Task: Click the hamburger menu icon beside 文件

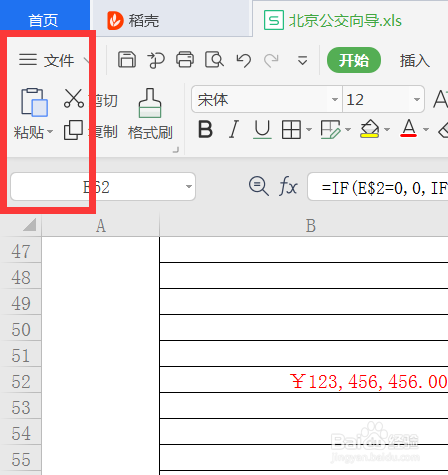Action: pyautogui.click(x=28, y=60)
